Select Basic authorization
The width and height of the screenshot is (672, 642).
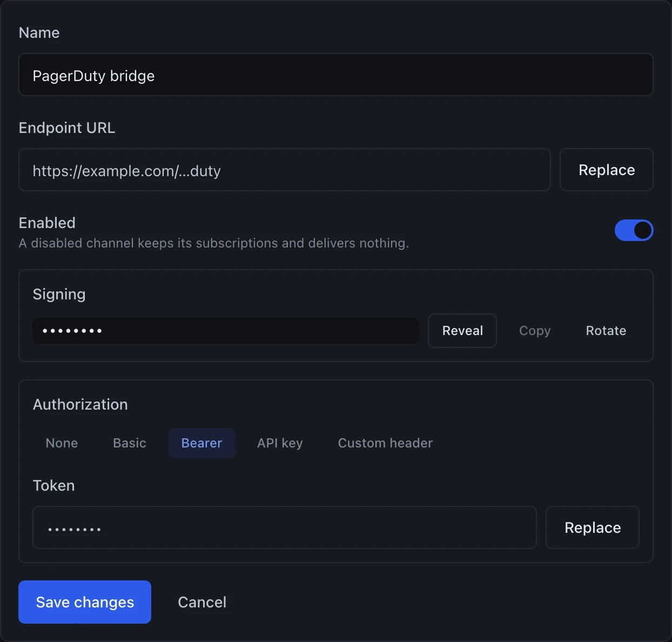point(129,443)
